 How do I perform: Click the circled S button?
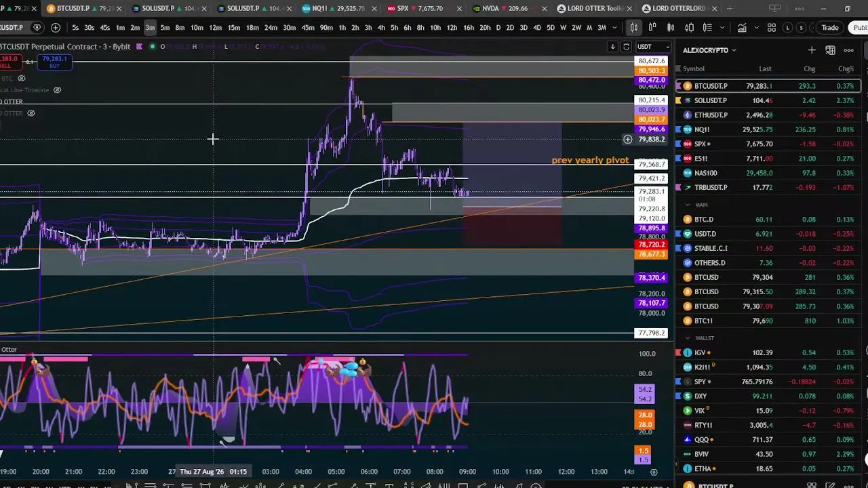[802, 28]
